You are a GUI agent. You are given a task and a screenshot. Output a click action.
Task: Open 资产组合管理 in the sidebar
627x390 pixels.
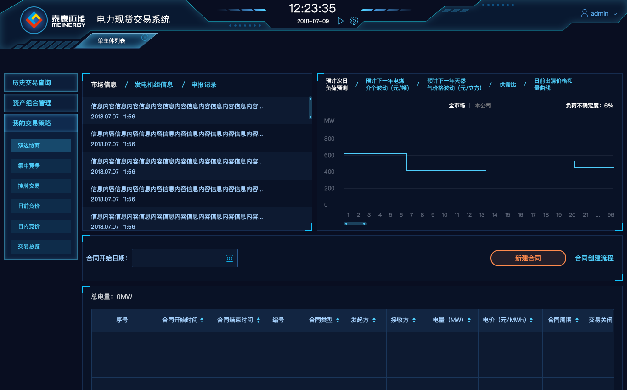coord(41,103)
